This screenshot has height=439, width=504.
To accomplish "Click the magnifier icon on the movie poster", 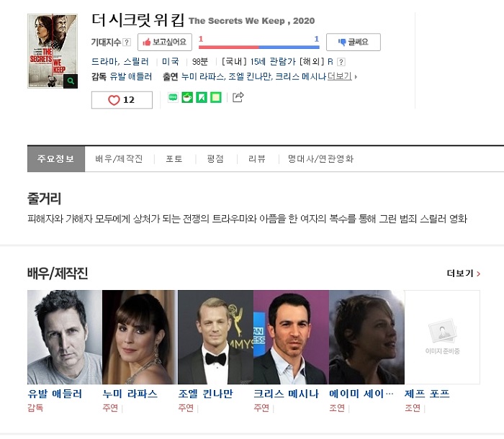I will 70,81.
